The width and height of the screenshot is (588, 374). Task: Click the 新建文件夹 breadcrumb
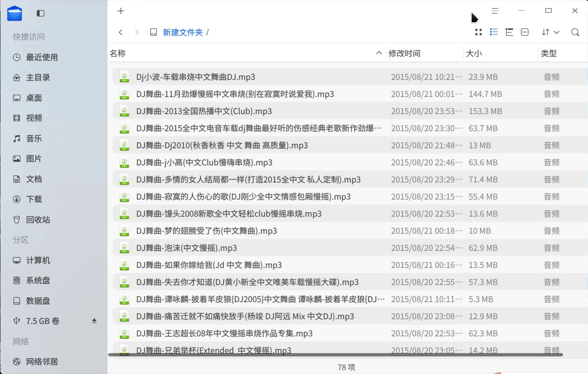(183, 33)
